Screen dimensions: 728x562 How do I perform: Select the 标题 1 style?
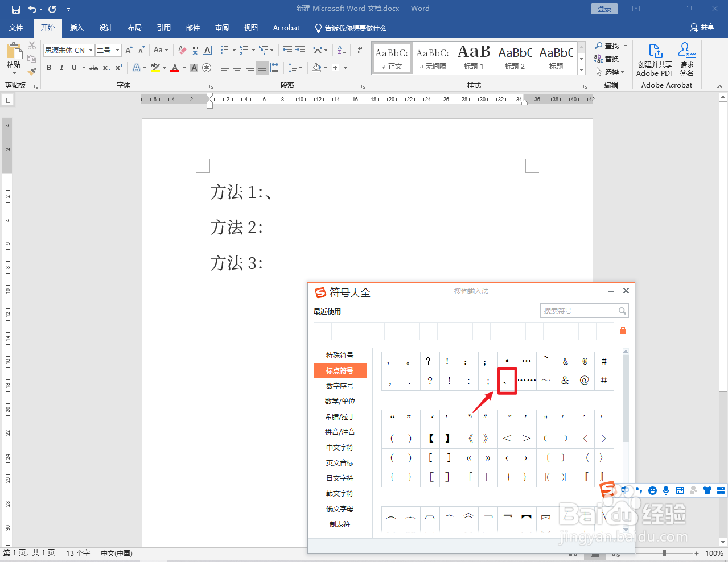point(474,57)
